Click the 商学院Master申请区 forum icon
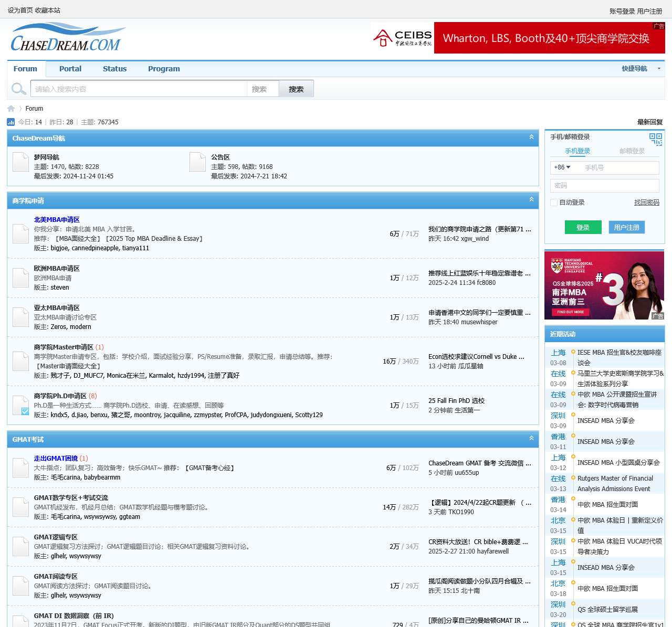Viewport: 672px width, 627px height. tap(20, 361)
